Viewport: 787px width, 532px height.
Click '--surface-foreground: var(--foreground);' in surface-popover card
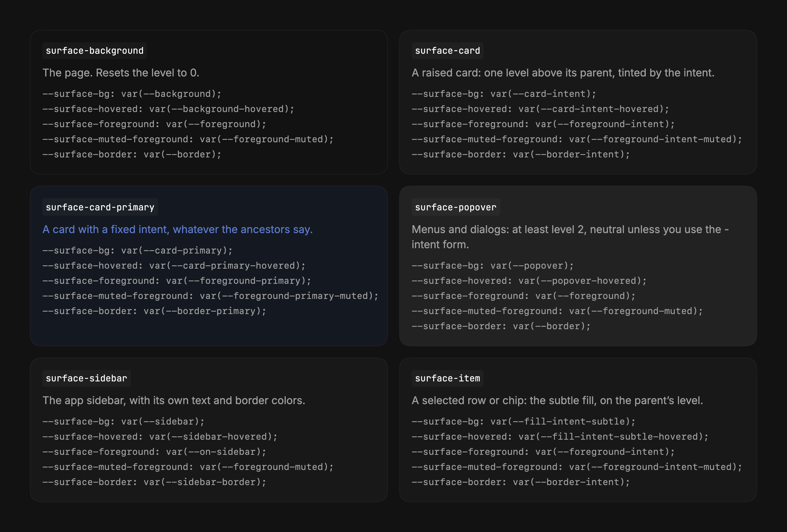[524, 296]
